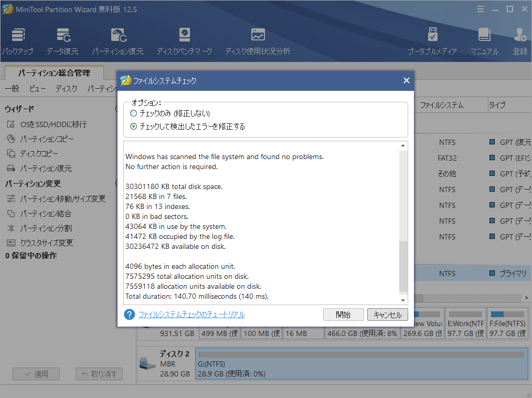
Task: Open ファイルシステムチェックのチュートリアル link
Action: 191,315
